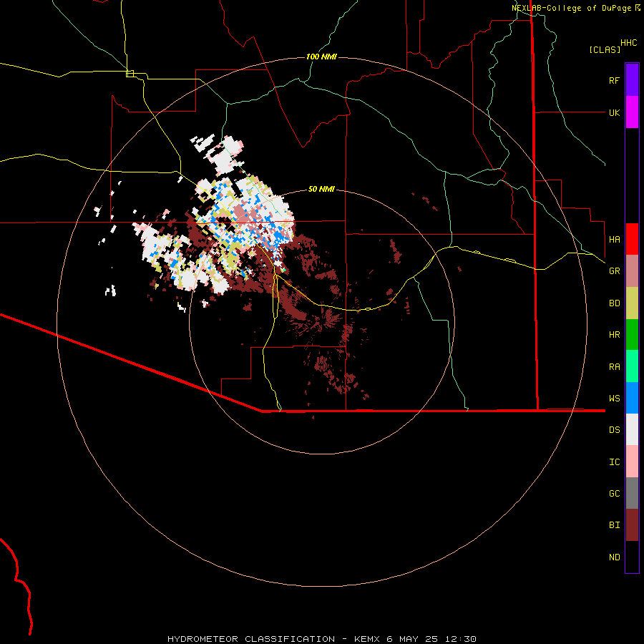Click the 'DS' legend label
The height and width of the screenshot is (644, 644).
(x=614, y=430)
